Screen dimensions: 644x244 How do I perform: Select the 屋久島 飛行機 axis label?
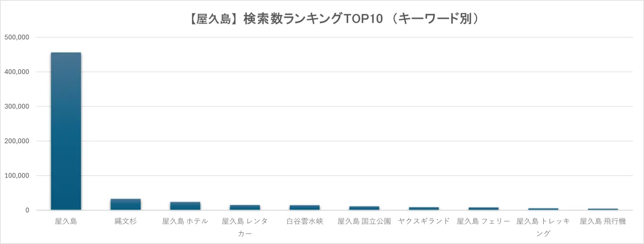603,221
